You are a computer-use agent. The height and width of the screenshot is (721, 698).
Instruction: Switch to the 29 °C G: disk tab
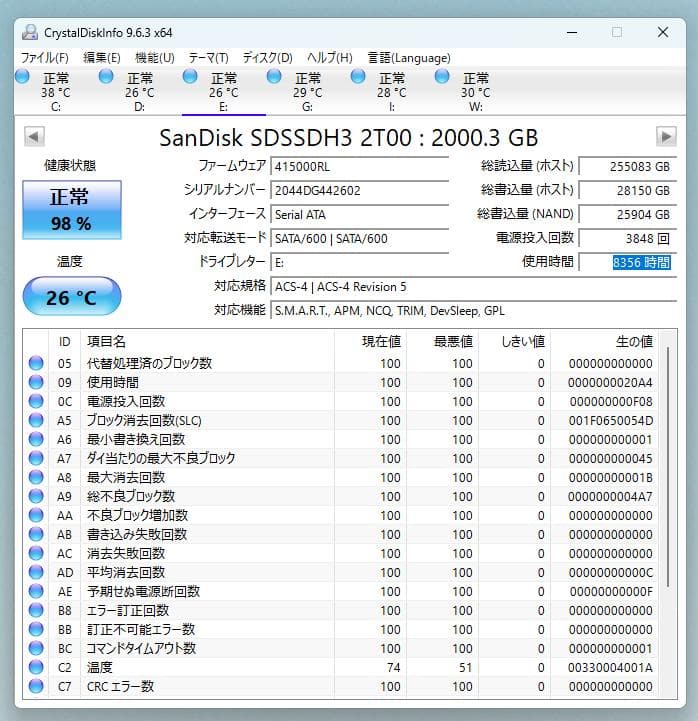point(308,92)
